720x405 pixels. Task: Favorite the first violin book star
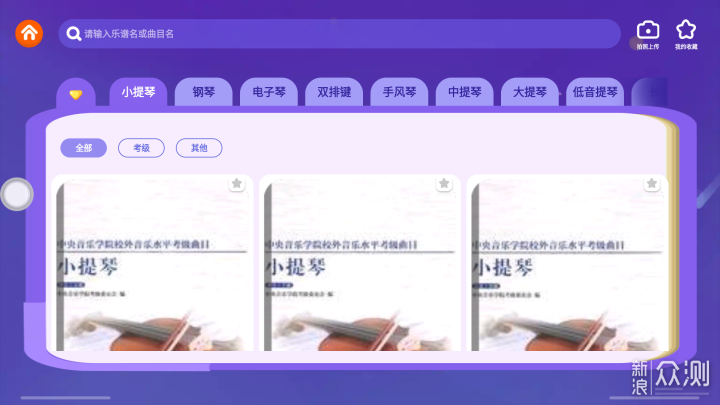click(x=236, y=184)
